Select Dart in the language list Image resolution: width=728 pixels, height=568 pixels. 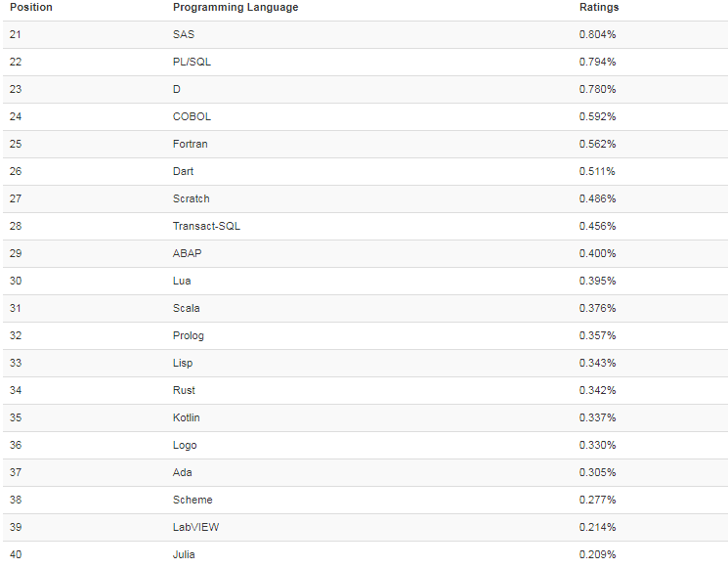point(184,172)
